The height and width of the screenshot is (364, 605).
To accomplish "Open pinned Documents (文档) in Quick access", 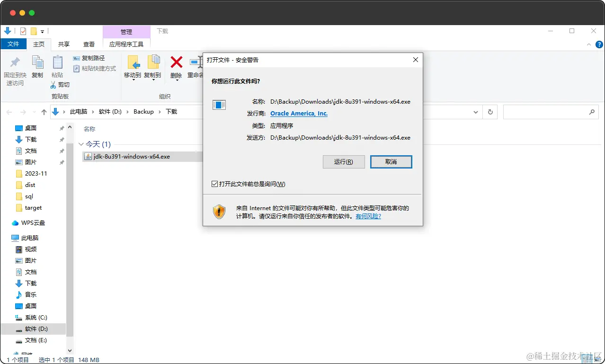I will pyautogui.click(x=31, y=151).
